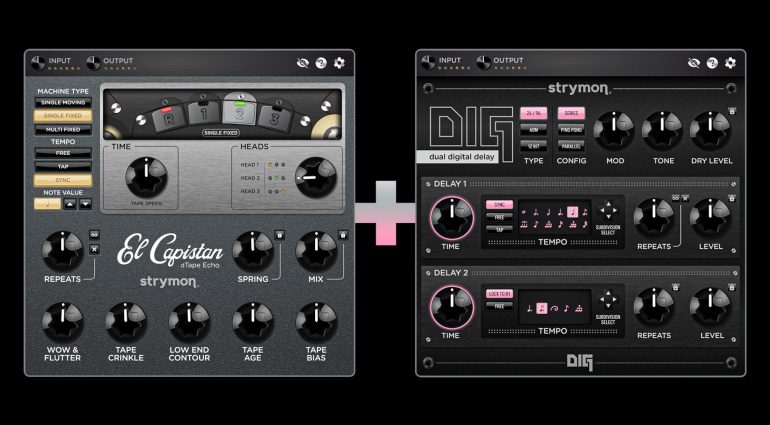The height and width of the screenshot is (425, 770).
Task: Click X button beside El Capistan REPEATS
Action: coord(95,250)
